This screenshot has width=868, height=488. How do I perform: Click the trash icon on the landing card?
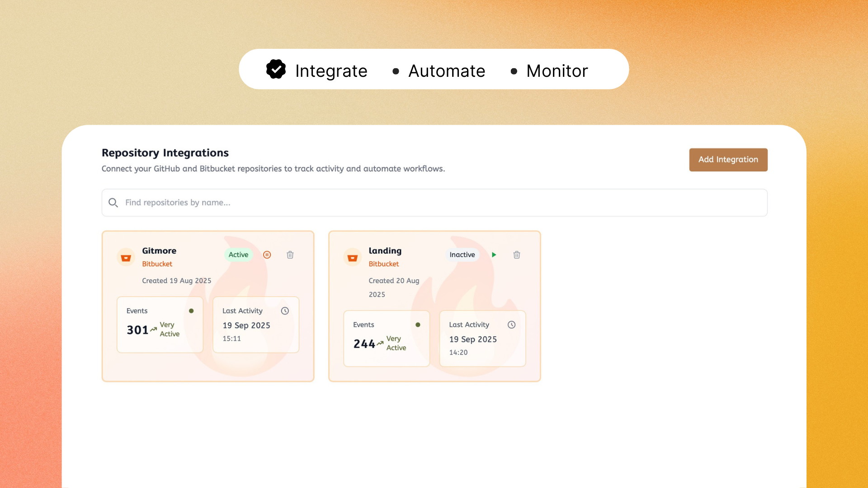[517, 254]
